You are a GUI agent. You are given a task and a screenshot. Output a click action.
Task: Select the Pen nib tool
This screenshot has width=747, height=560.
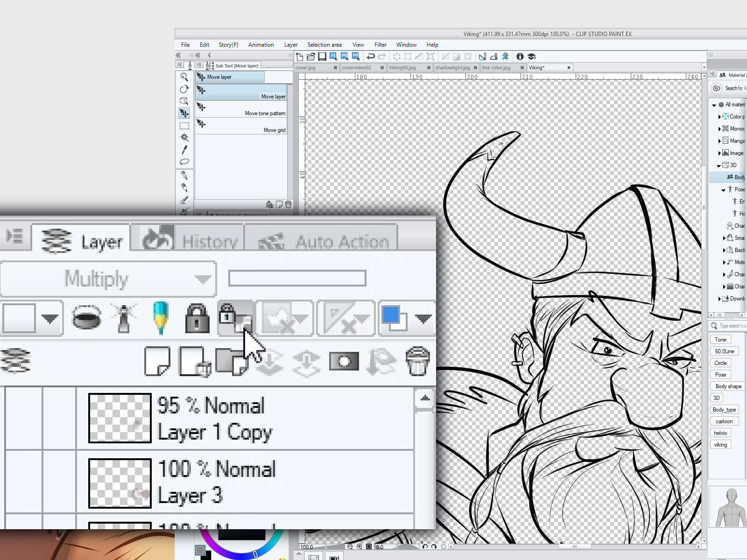[184, 175]
